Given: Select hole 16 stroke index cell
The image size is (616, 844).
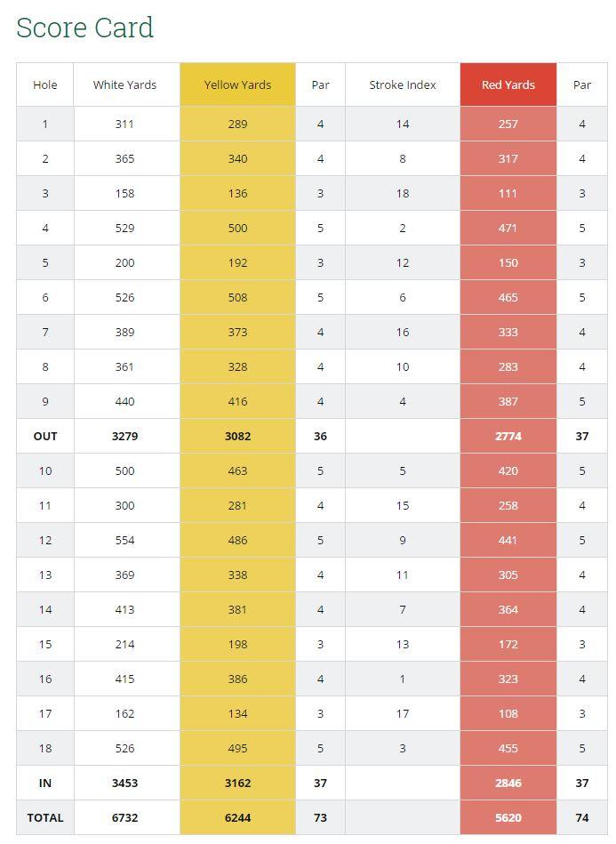Looking at the screenshot, I should [403, 679].
